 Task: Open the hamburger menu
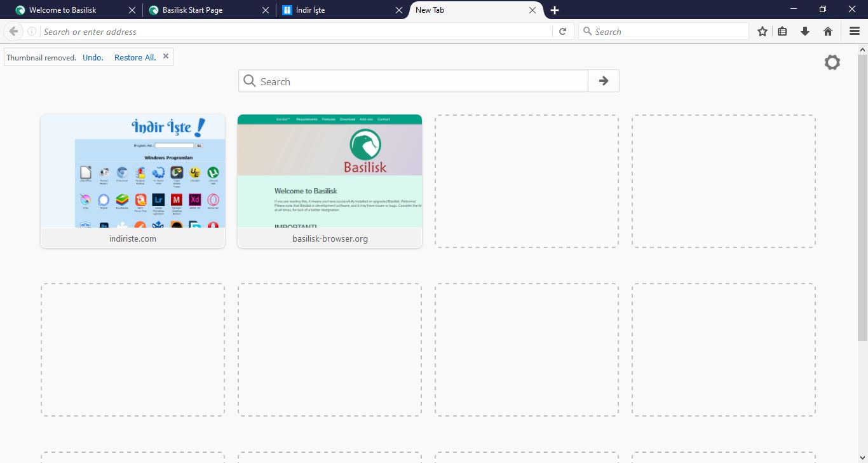click(855, 31)
